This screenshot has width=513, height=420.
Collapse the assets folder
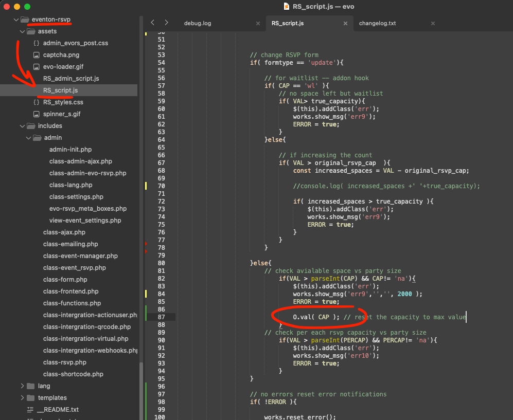tap(22, 31)
